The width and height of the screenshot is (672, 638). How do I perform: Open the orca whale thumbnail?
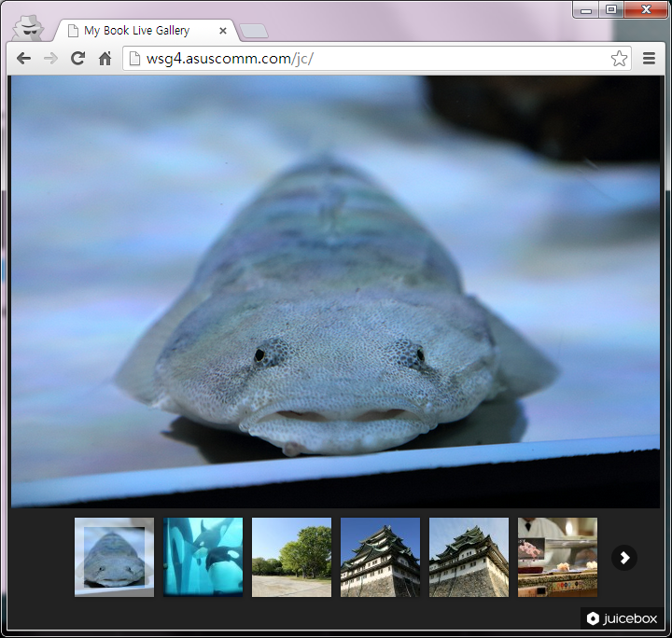[x=203, y=557]
